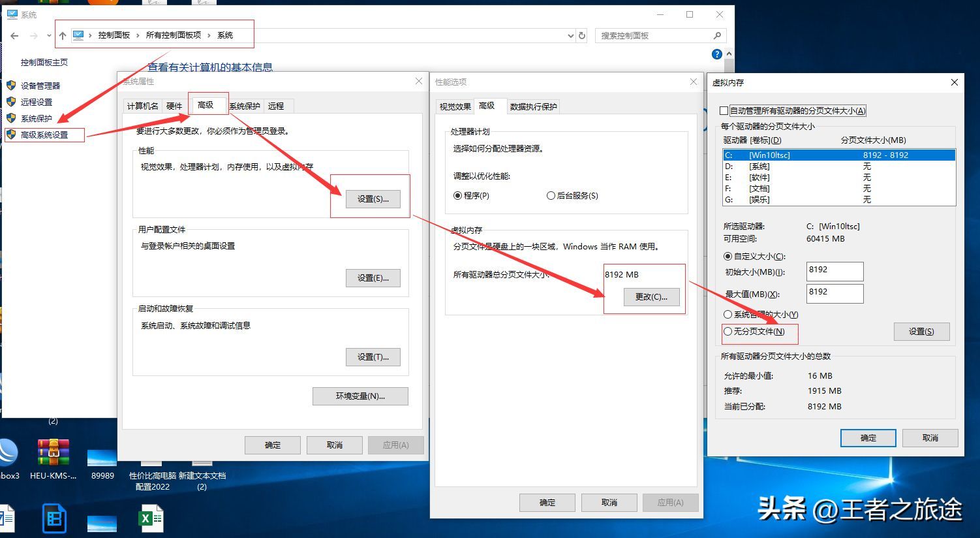Open the 性价比高电脑配置2022 desktop file
The image size is (980, 538).
(153, 475)
